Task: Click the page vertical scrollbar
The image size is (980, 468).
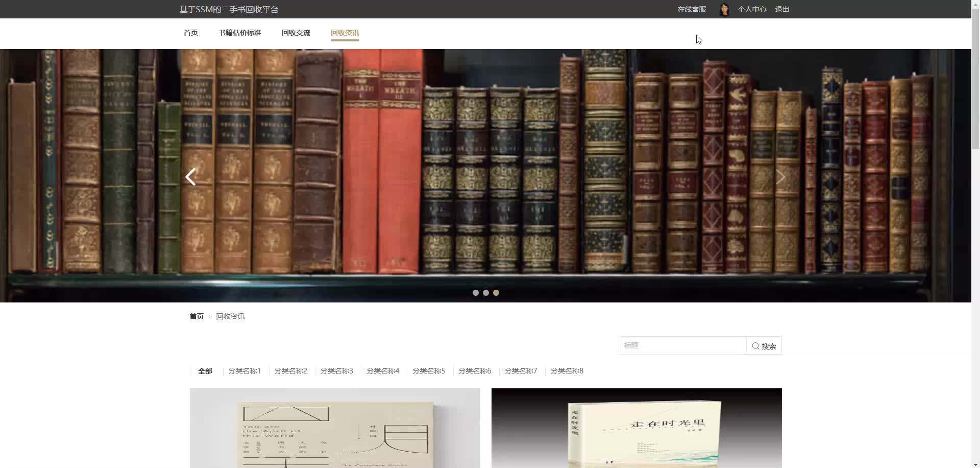Action: click(975, 79)
